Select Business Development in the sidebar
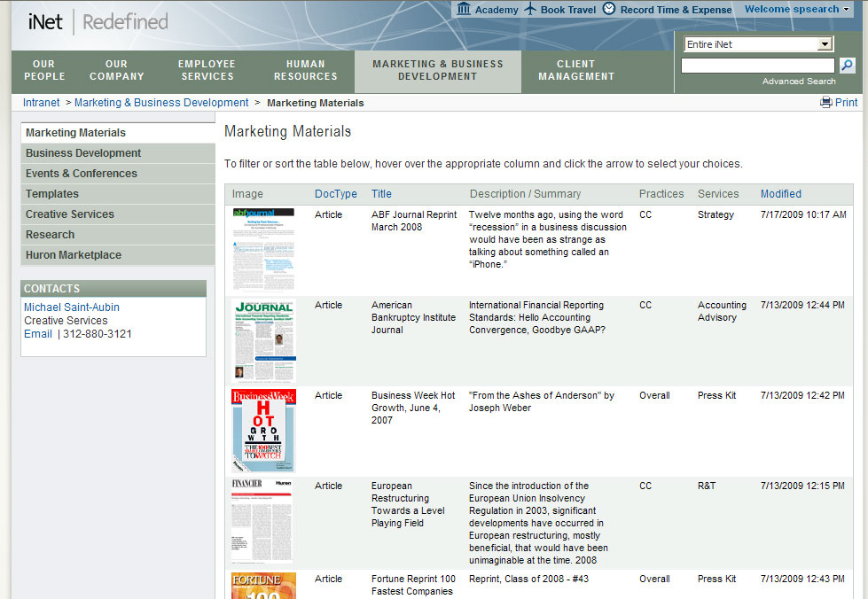This screenshot has height=599, width=868. click(83, 153)
